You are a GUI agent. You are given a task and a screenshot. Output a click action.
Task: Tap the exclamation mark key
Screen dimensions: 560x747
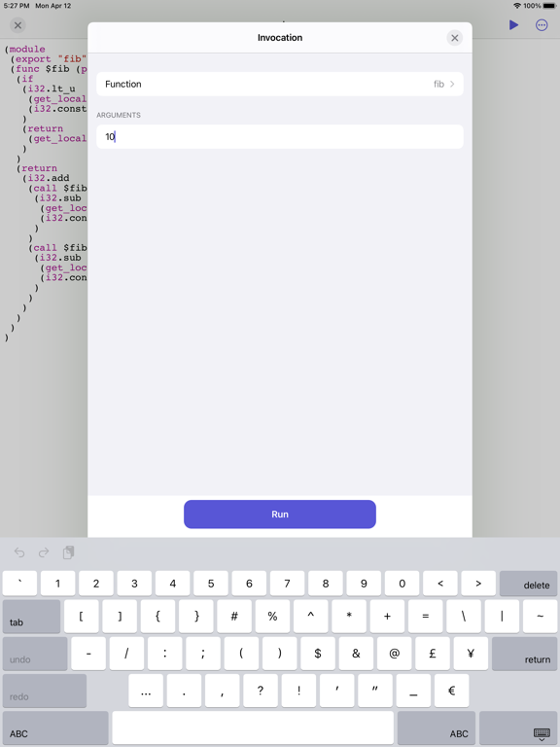298,691
